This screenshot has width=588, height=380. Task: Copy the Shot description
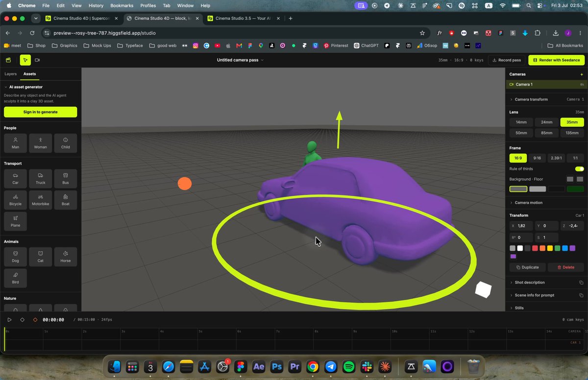581,283
